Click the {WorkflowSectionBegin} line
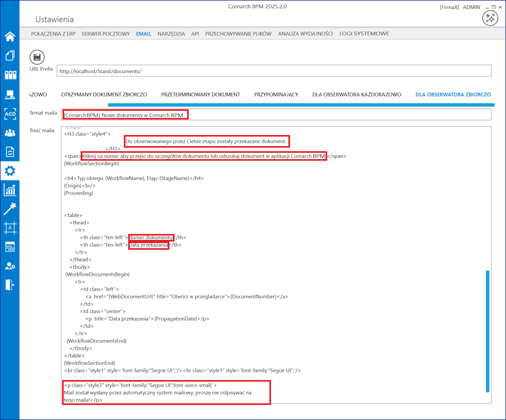Viewport: 506px width, 420px height. (x=92, y=163)
